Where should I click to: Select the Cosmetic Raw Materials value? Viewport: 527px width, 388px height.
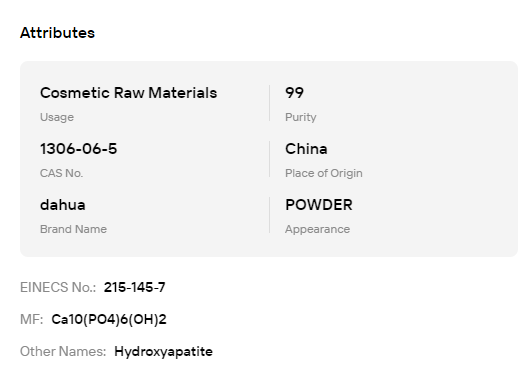[128, 93]
